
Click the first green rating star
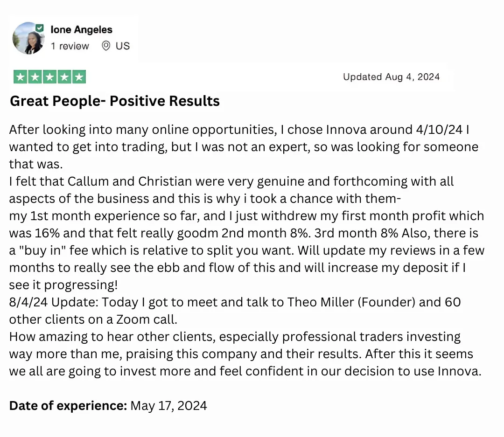[x=20, y=77]
